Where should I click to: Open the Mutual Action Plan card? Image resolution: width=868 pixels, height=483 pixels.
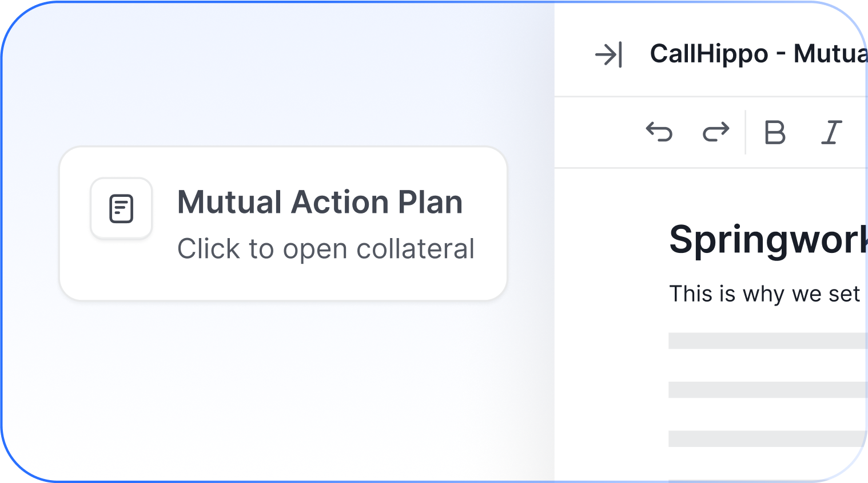coord(283,223)
